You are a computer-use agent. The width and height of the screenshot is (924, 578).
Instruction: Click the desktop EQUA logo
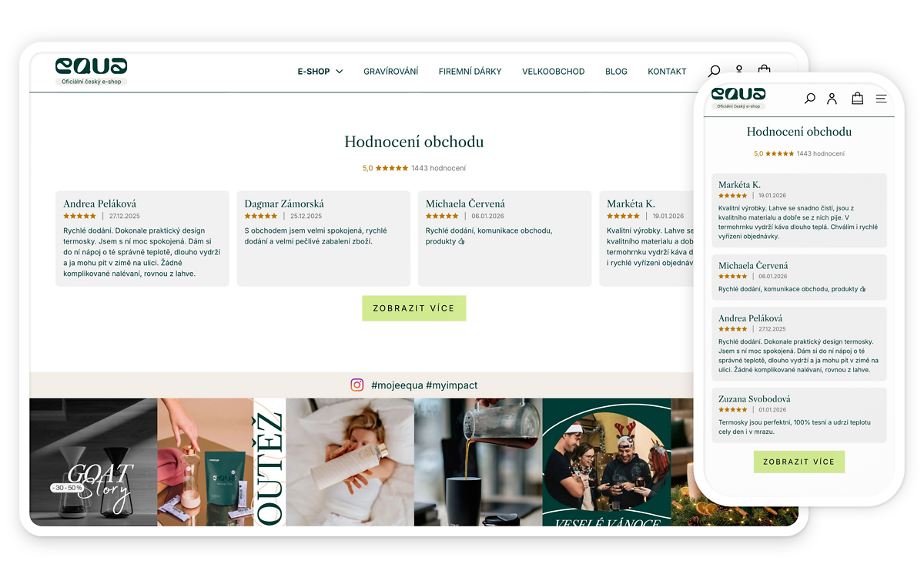click(x=91, y=66)
